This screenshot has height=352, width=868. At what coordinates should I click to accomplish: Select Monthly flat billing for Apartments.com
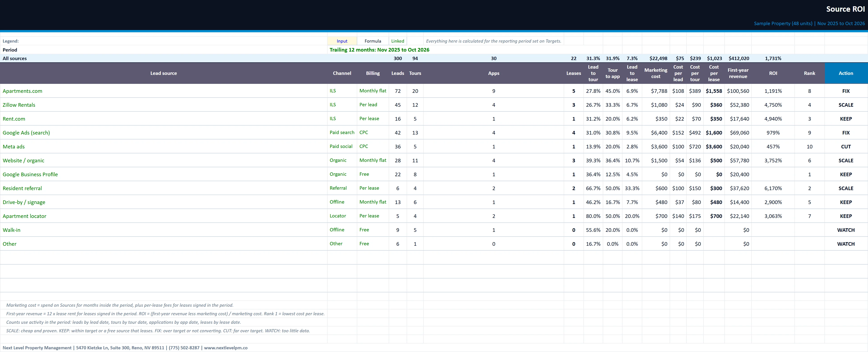373,91
